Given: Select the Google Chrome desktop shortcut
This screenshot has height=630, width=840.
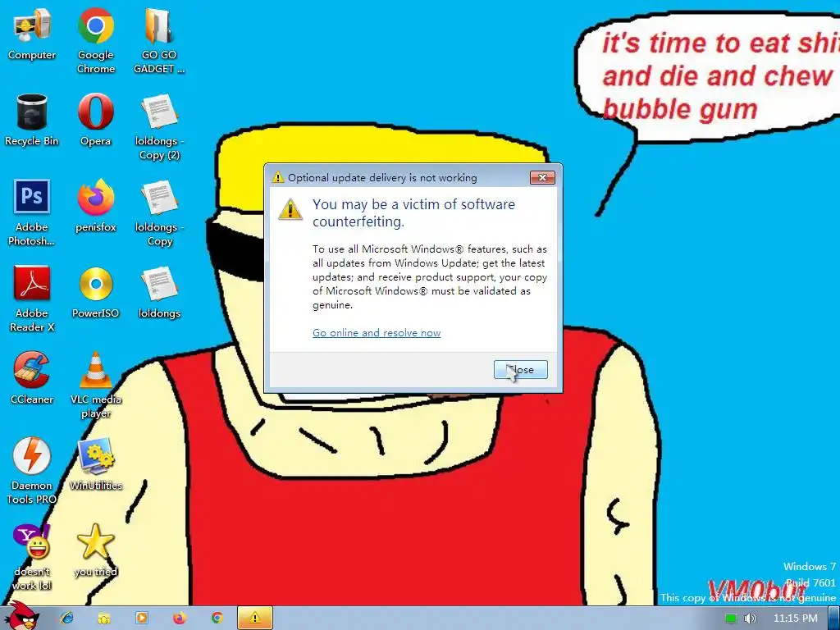Looking at the screenshot, I should (95, 41).
